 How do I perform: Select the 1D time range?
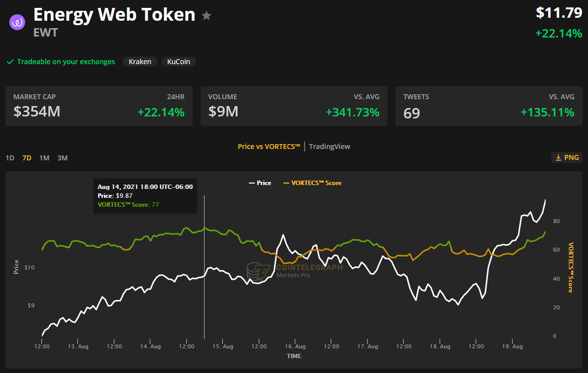10,158
